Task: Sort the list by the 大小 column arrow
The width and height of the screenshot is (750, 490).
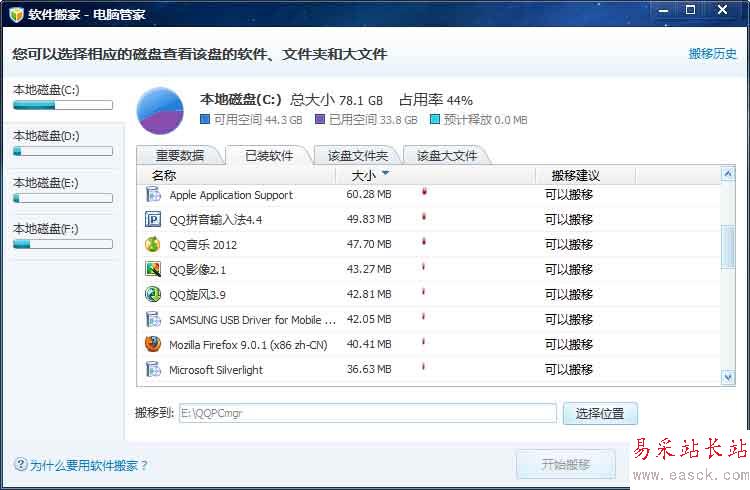Action: coord(386,173)
